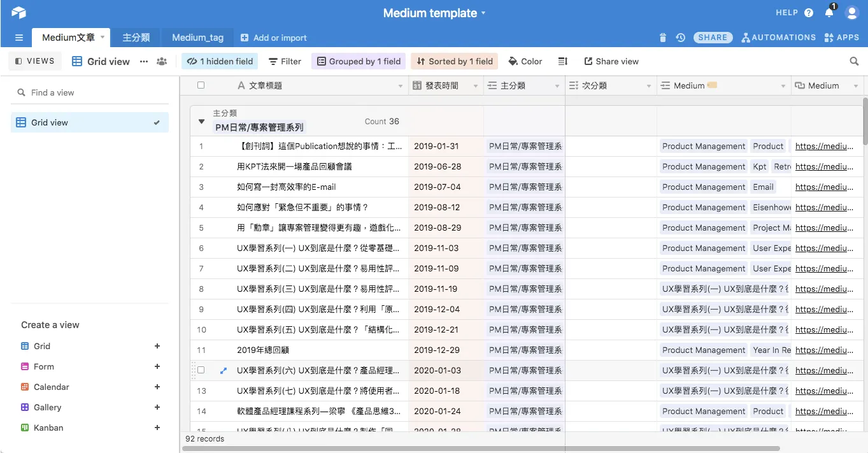Open Grouped by 1 field settings
The width and height of the screenshot is (868, 453).
point(359,61)
